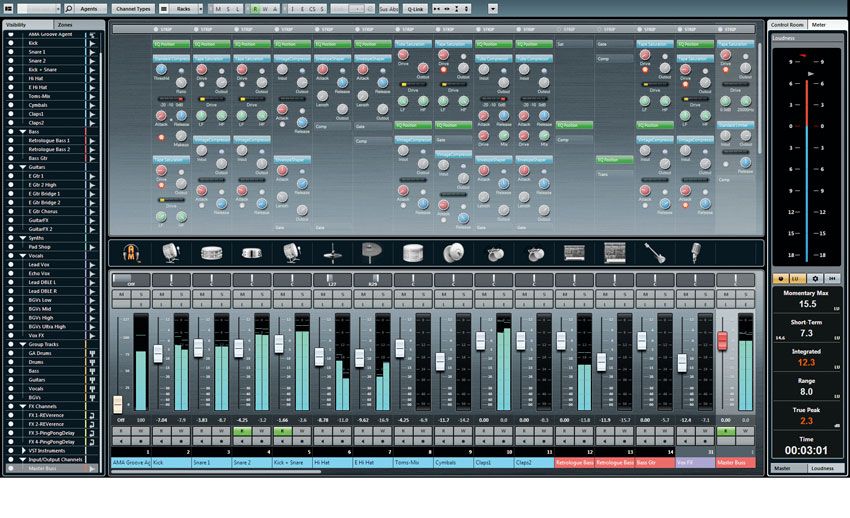The image size is (850, 518).
Task: Toggle green Read automation button in toolbar
Action: pyautogui.click(x=255, y=9)
